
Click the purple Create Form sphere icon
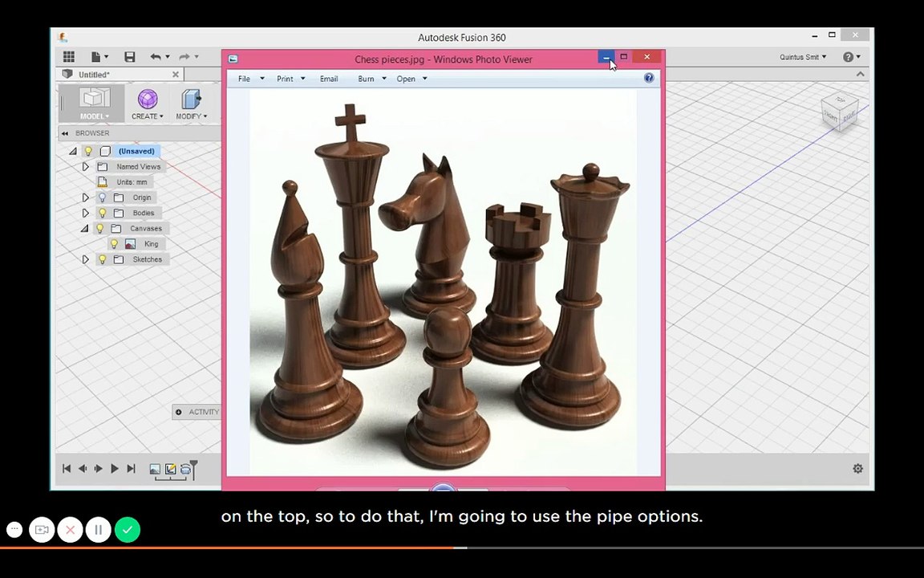pyautogui.click(x=148, y=99)
